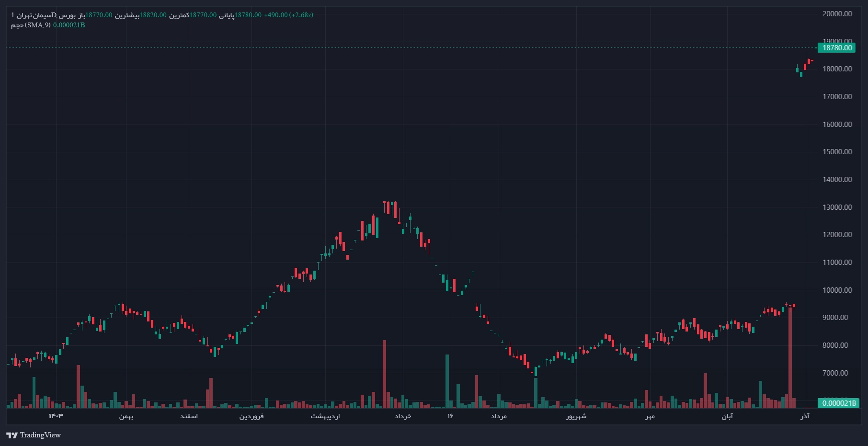This screenshot has height=446, width=868.
Task: Select the حجم (SMA, 9) volume indicator legend
Action: pos(31,25)
